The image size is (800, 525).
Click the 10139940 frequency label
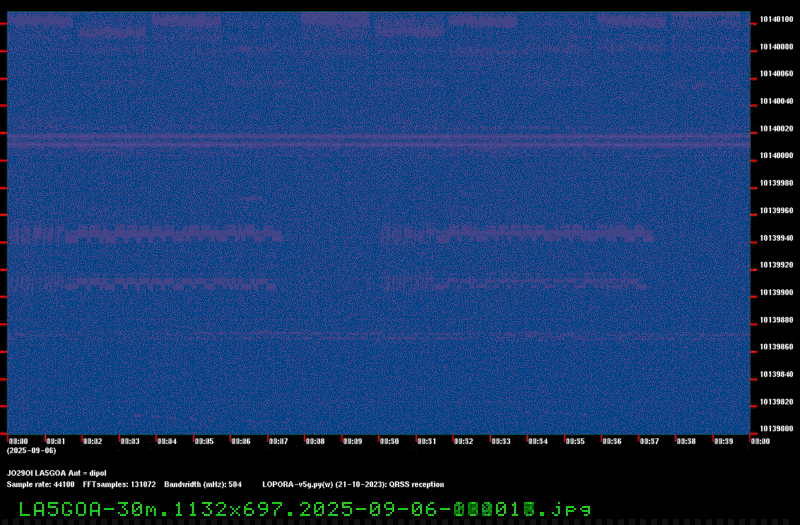tap(776, 238)
